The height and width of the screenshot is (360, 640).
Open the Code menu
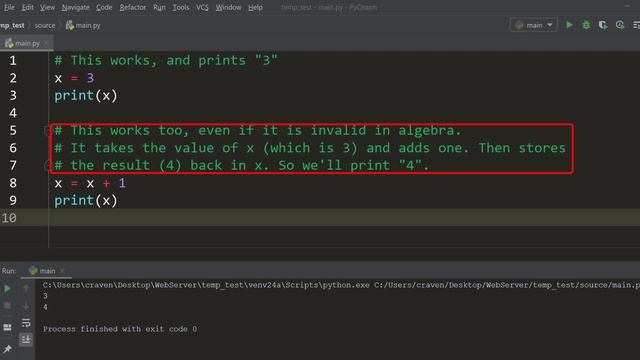tap(104, 7)
